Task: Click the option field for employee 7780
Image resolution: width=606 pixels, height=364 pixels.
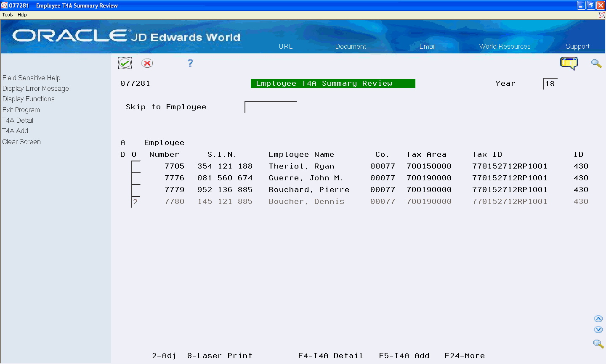Action: click(136, 202)
